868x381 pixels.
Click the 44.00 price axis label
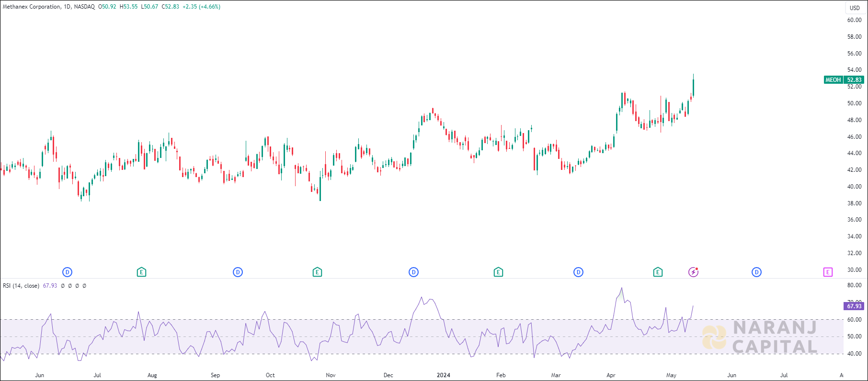[854, 153]
